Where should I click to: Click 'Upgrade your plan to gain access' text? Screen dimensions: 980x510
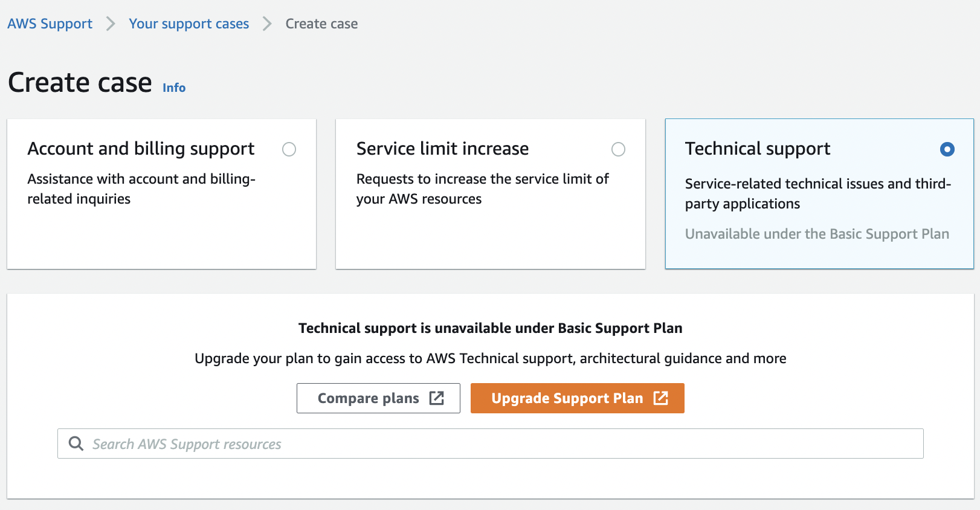pyautogui.click(x=491, y=358)
